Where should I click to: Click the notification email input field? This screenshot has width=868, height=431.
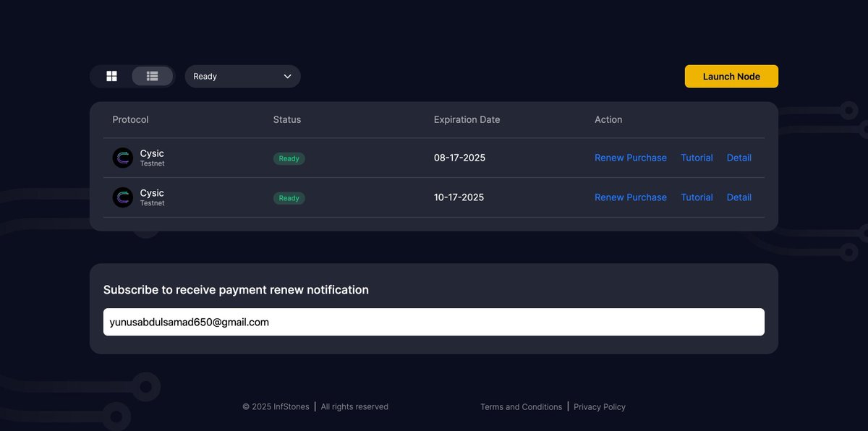point(434,322)
